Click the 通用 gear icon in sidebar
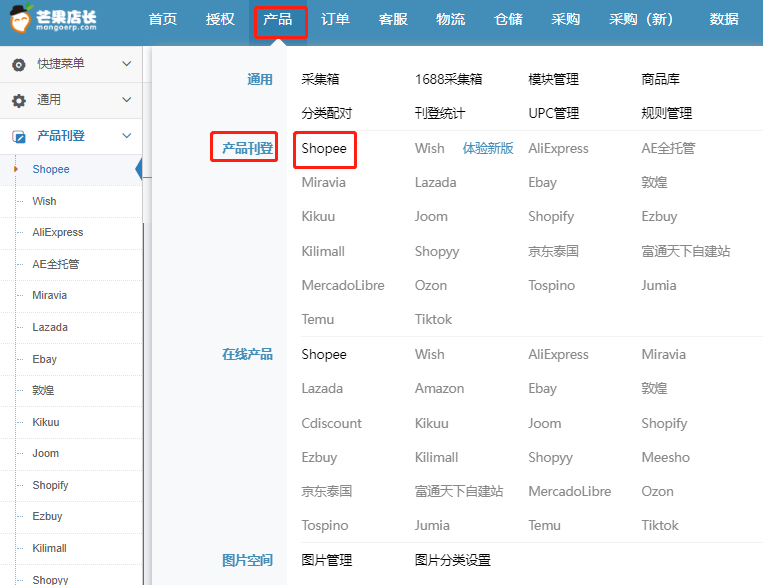The height and width of the screenshot is (585, 763). (18, 100)
